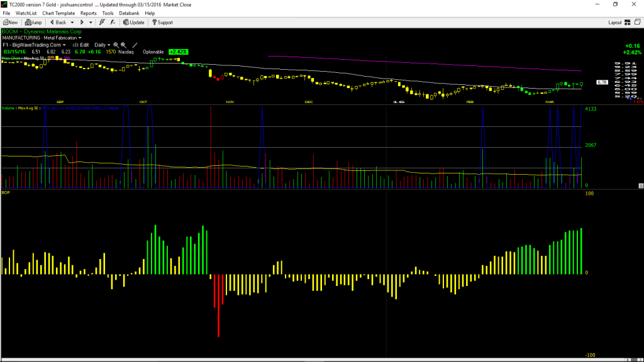644x362 pixels.
Task: Open the Help menu
Action: point(150,13)
